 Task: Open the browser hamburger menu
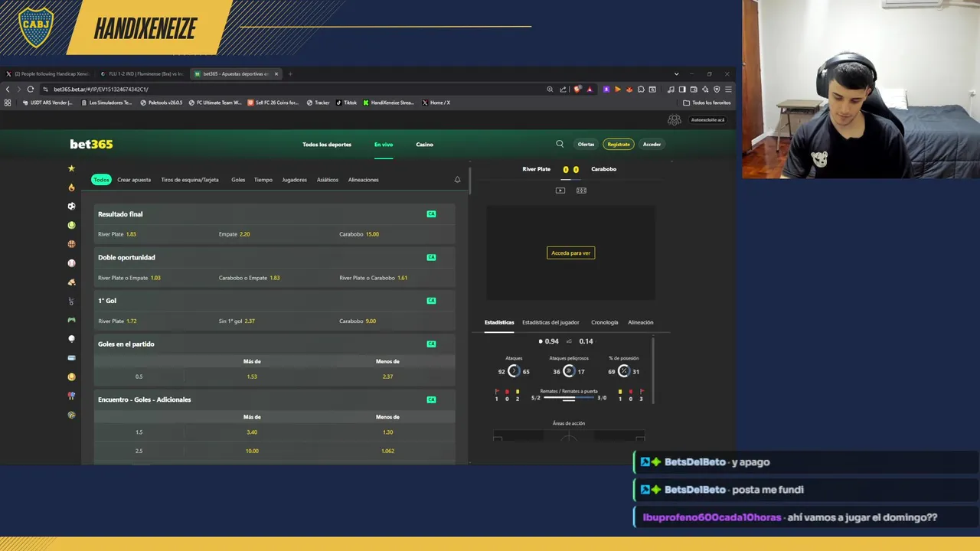tap(728, 90)
